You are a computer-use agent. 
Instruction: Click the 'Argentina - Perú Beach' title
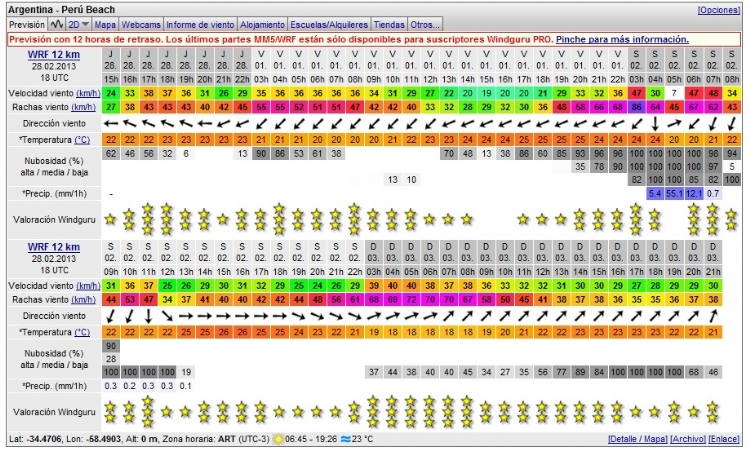pos(62,10)
